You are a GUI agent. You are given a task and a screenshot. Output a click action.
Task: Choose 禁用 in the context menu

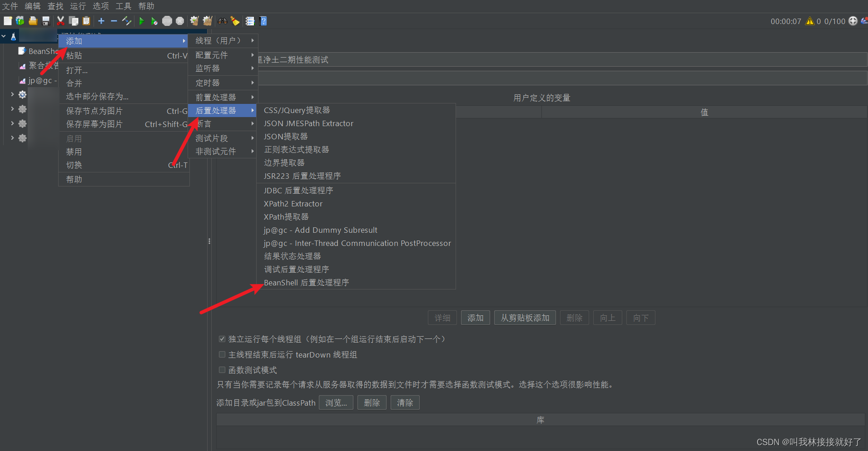tap(124, 152)
